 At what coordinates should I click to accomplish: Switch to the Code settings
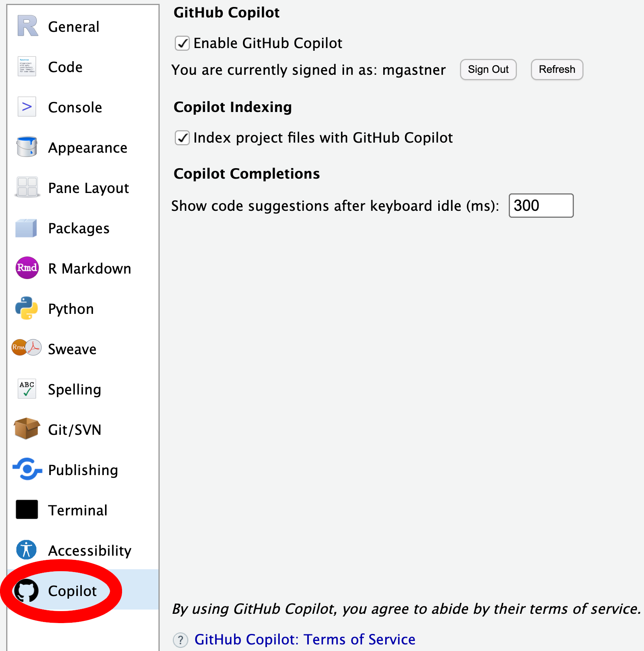tap(83, 67)
